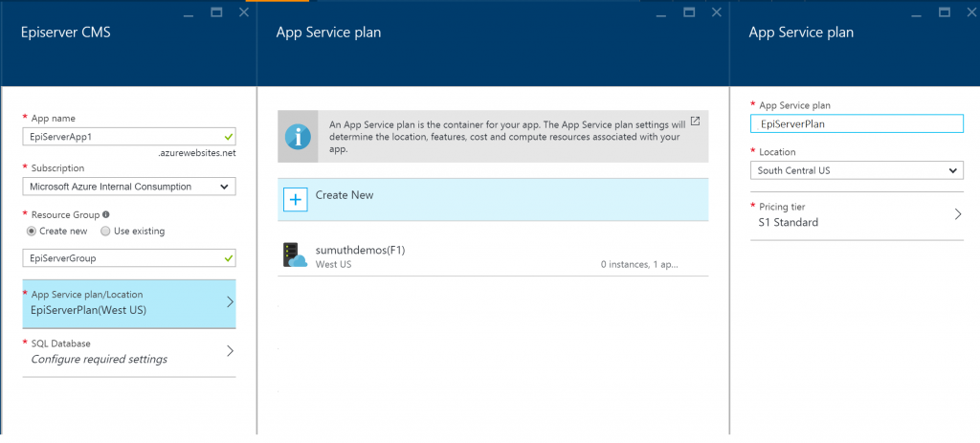Screen dimensions: 980x443
Task: Open the Location dropdown showing South Central US
Action: point(857,170)
